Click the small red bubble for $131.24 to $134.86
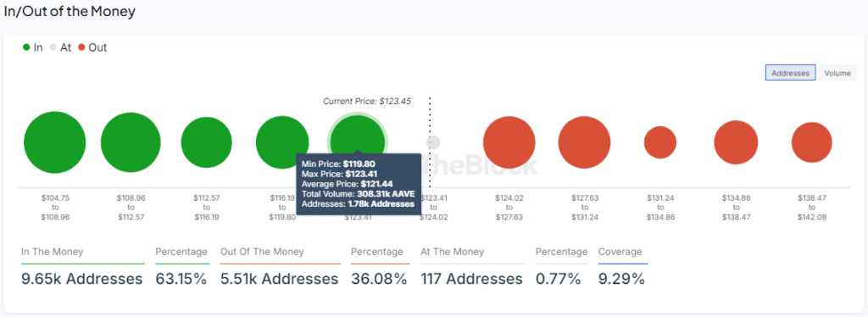 659,142
